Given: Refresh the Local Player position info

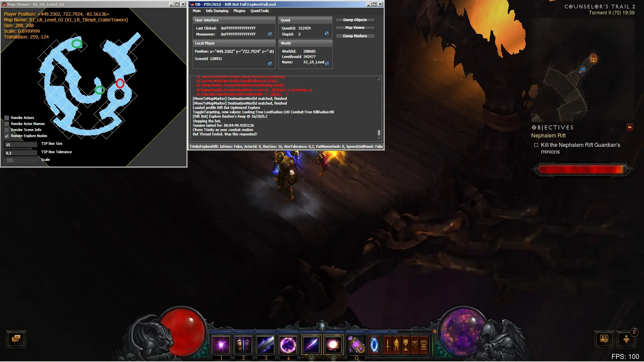Looking at the screenshot, I should pos(270,63).
